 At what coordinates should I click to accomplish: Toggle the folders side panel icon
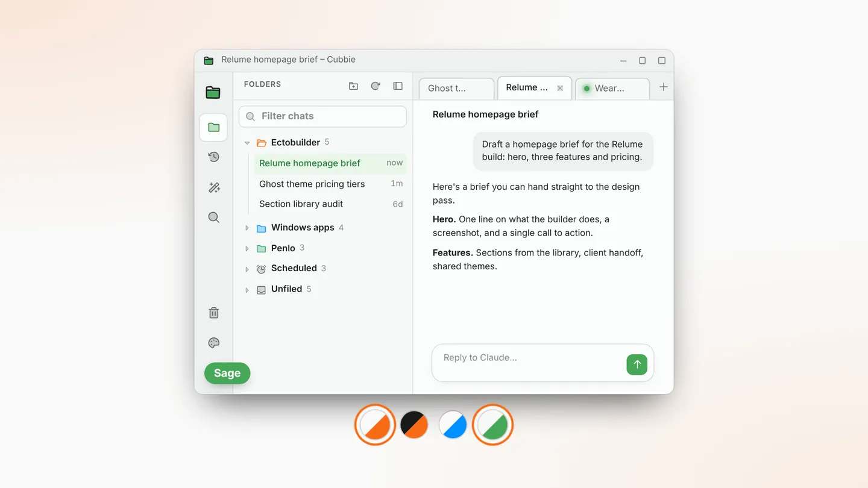[398, 86]
